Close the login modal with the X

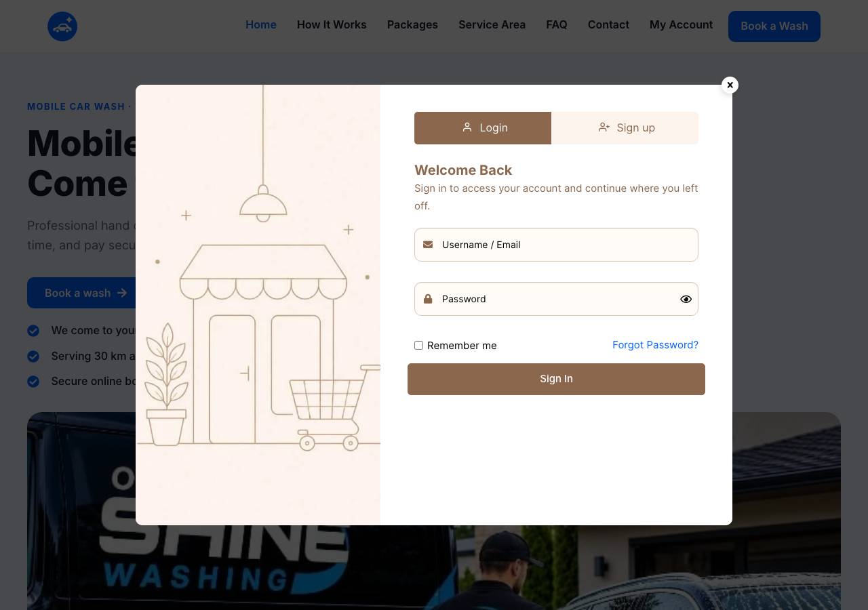[730, 85]
